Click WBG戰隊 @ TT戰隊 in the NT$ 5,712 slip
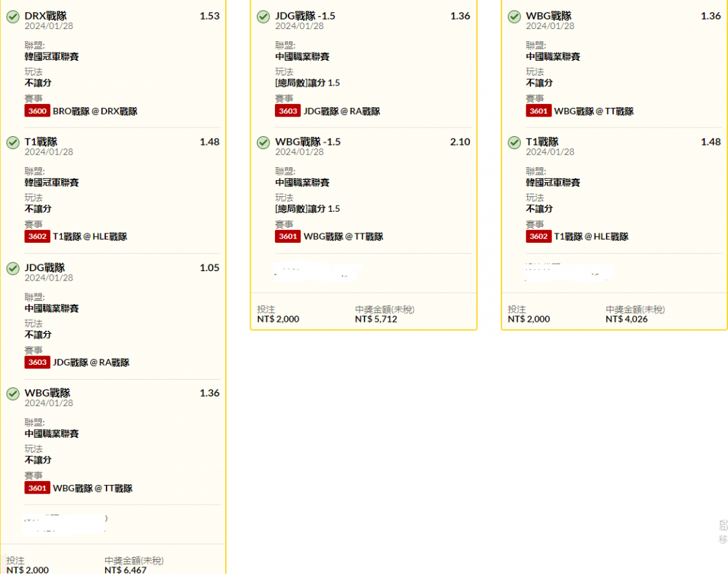Image resolution: width=728 pixels, height=574 pixels. pos(344,237)
